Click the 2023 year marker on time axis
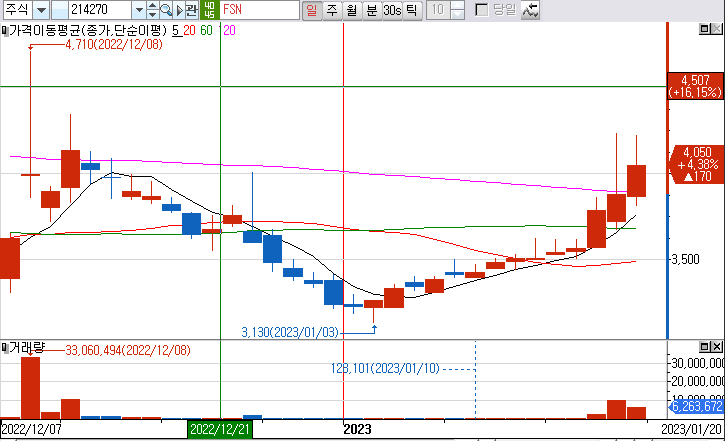The height and width of the screenshot is (441, 725). (x=357, y=429)
